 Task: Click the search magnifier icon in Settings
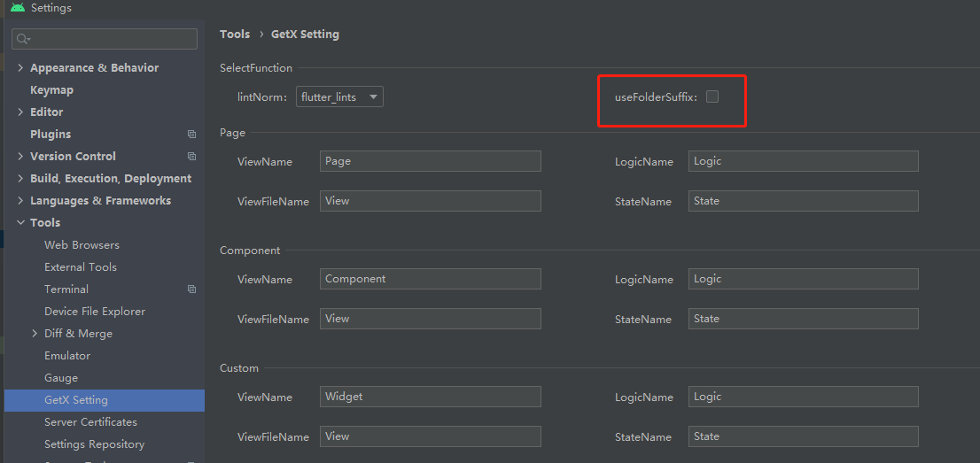22,39
